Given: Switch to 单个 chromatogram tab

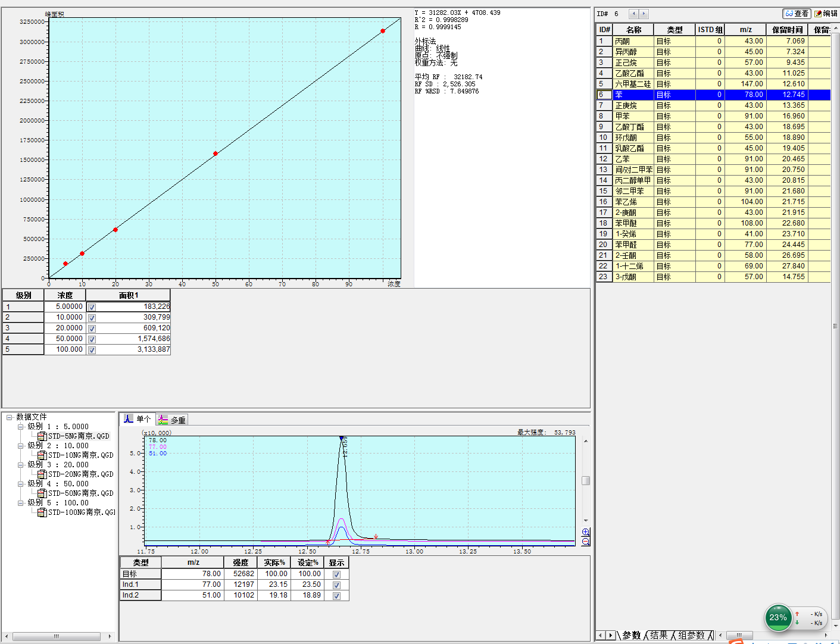Looking at the screenshot, I should point(138,419).
